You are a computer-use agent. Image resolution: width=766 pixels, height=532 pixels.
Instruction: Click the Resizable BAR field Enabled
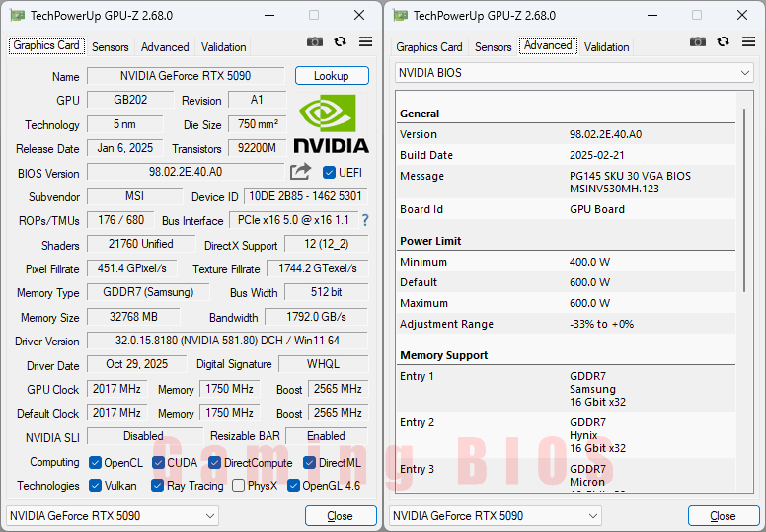327,435
